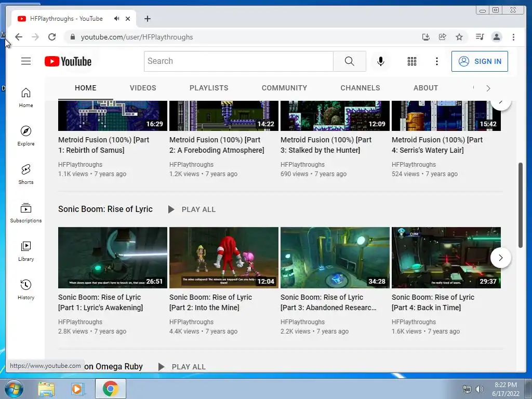Click the address bar URL
This screenshot has height=399, width=532.
[137, 37]
